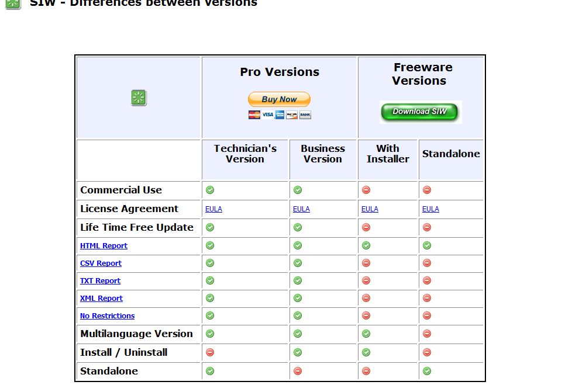
Task: Click the MasterCard payment icon
Action: click(x=254, y=115)
